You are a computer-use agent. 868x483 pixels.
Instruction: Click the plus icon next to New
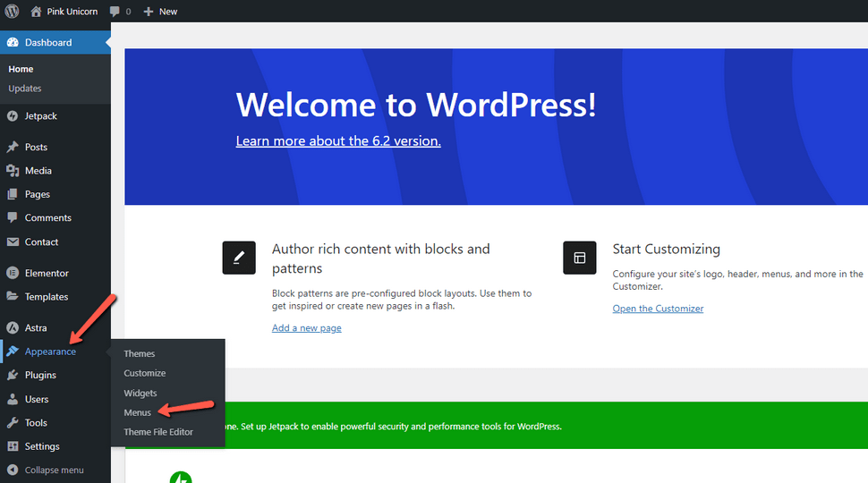(148, 11)
